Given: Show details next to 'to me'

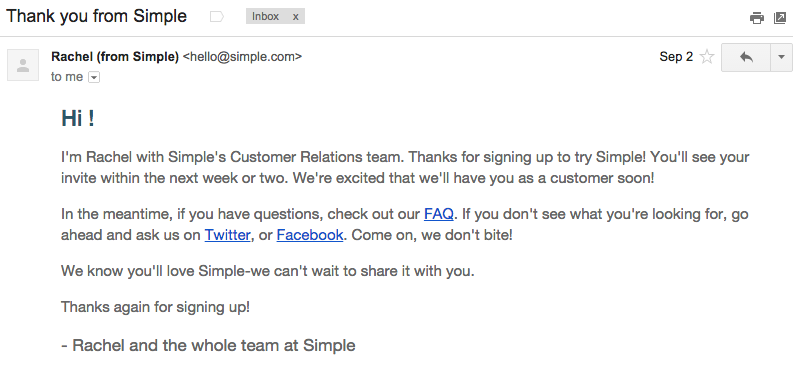Looking at the screenshot, I should [x=94, y=77].
